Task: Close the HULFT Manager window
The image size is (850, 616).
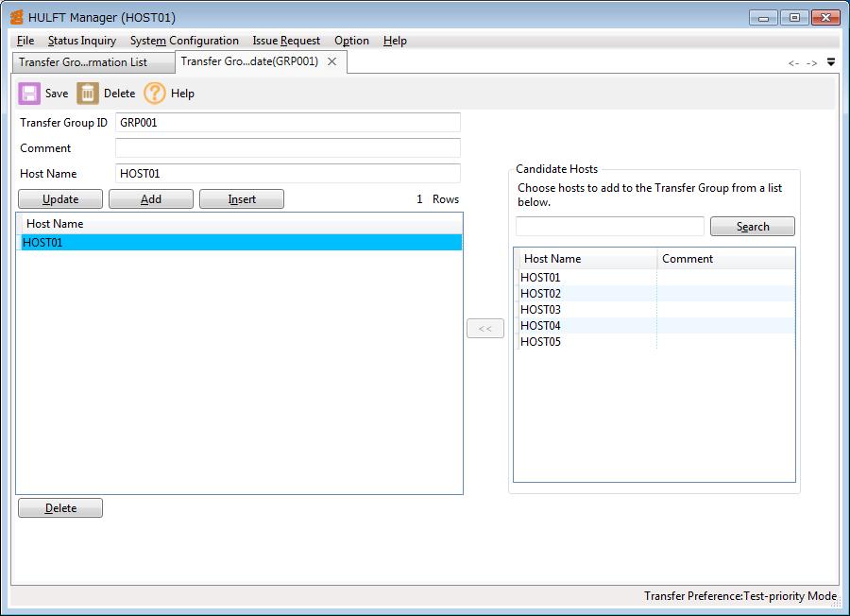Action: 825,18
